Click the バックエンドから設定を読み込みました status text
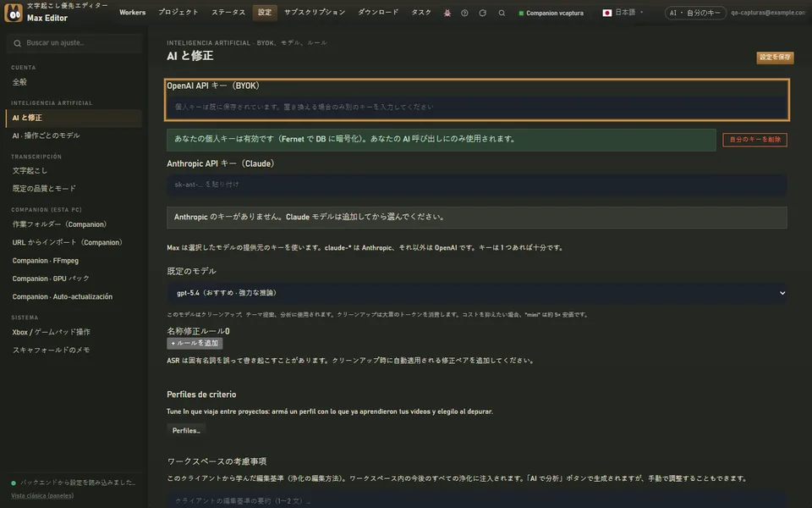812x508 pixels. pos(77,483)
